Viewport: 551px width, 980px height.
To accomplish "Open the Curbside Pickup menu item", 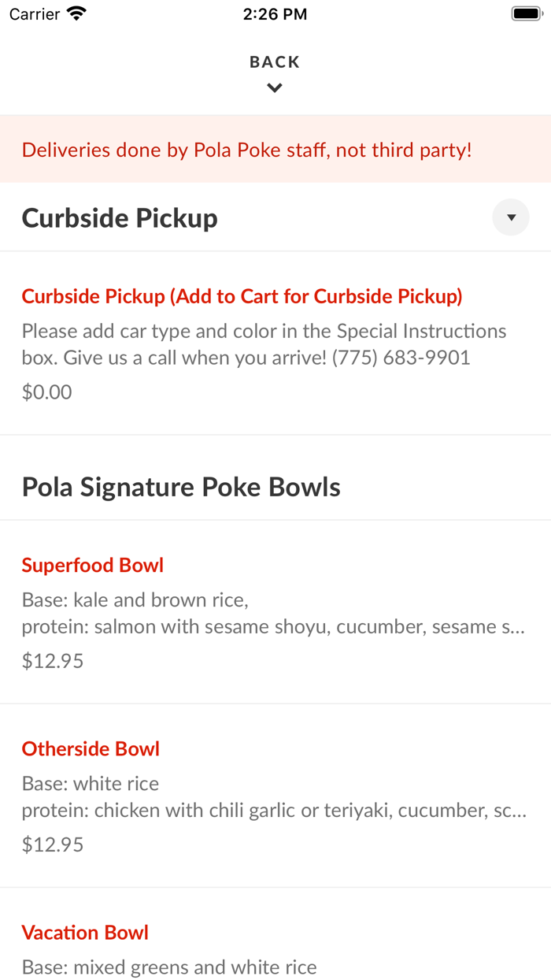I will 242,295.
